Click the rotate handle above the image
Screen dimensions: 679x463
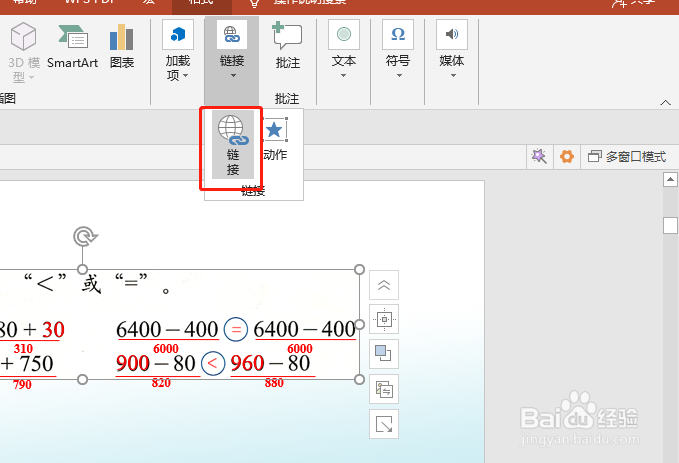coord(85,236)
